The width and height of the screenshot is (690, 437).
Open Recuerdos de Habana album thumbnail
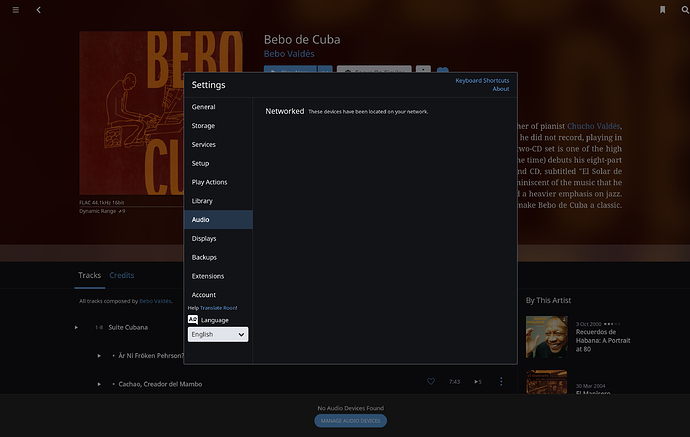(x=547, y=337)
